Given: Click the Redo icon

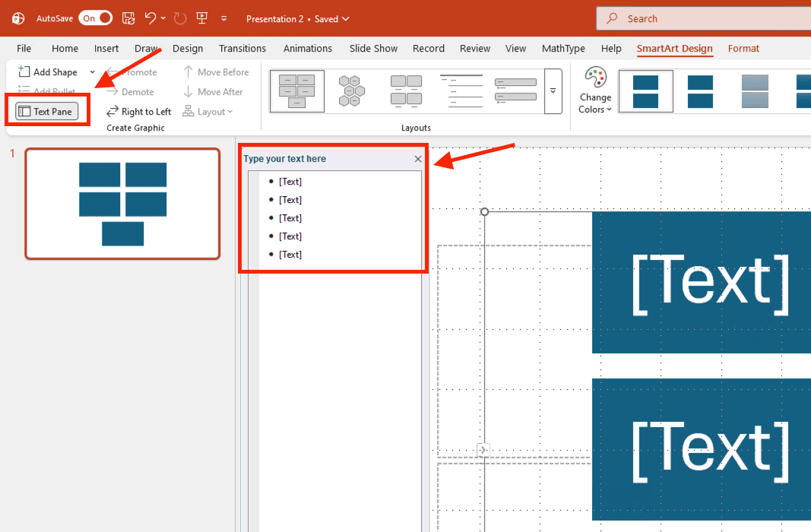Looking at the screenshot, I should click(x=180, y=18).
